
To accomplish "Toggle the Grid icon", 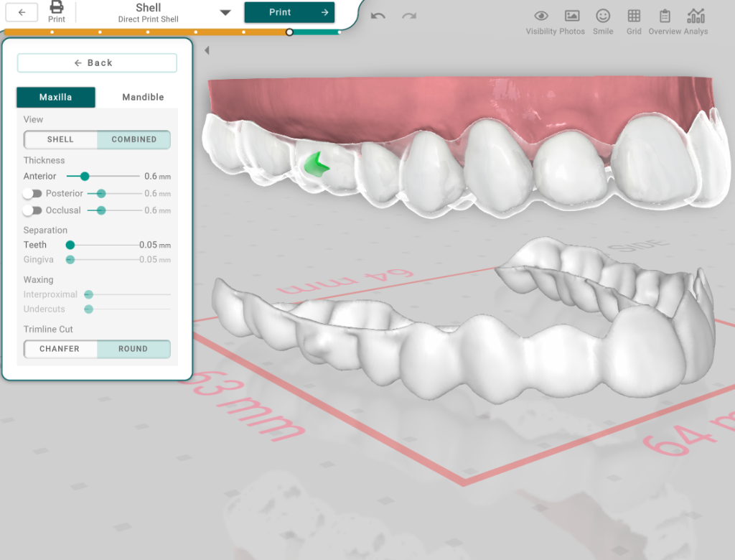I will tap(634, 16).
